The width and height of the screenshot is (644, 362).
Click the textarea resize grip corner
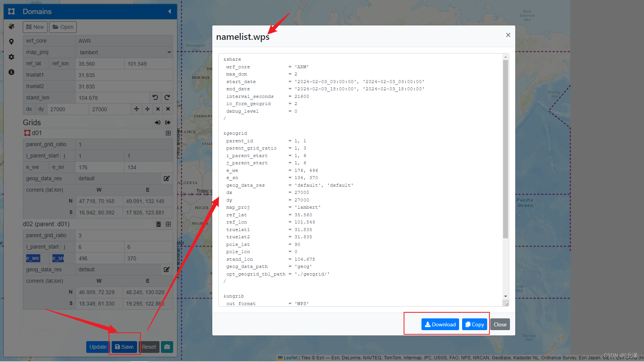(506, 304)
